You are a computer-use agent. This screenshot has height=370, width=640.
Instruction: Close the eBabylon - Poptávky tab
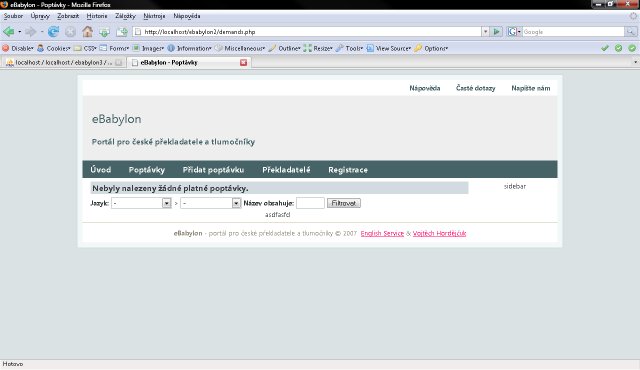244,62
